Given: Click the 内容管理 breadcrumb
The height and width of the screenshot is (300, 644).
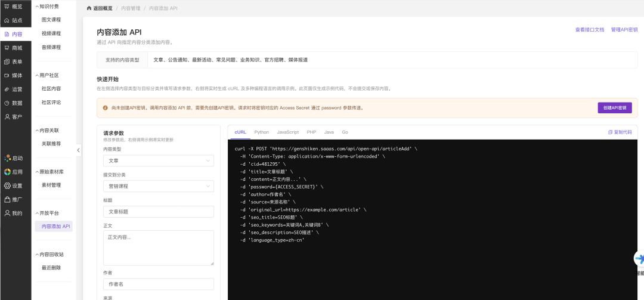Looking at the screenshot, I should (x=131, y=8).
